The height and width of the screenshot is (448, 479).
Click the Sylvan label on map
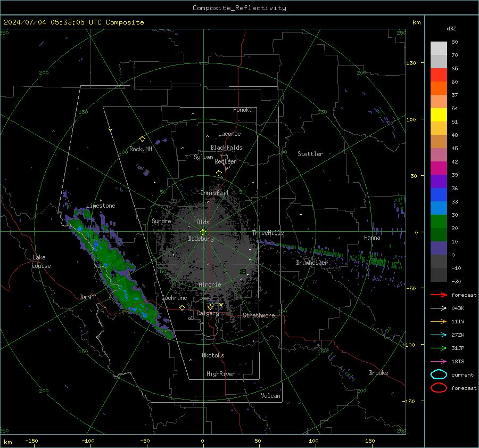tap(203, 157)
